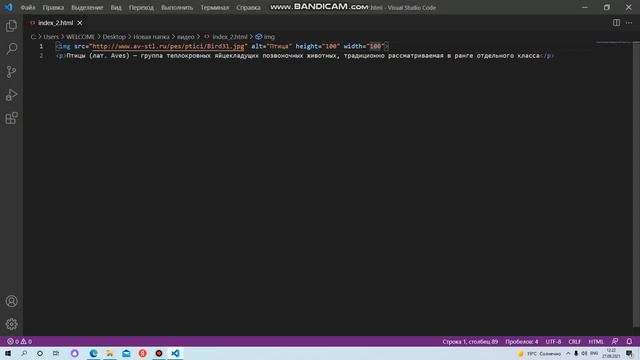This screenshot has width=640, height=360.
Task: Open the Accounts menu icon
Action: [x=11, y=301]
